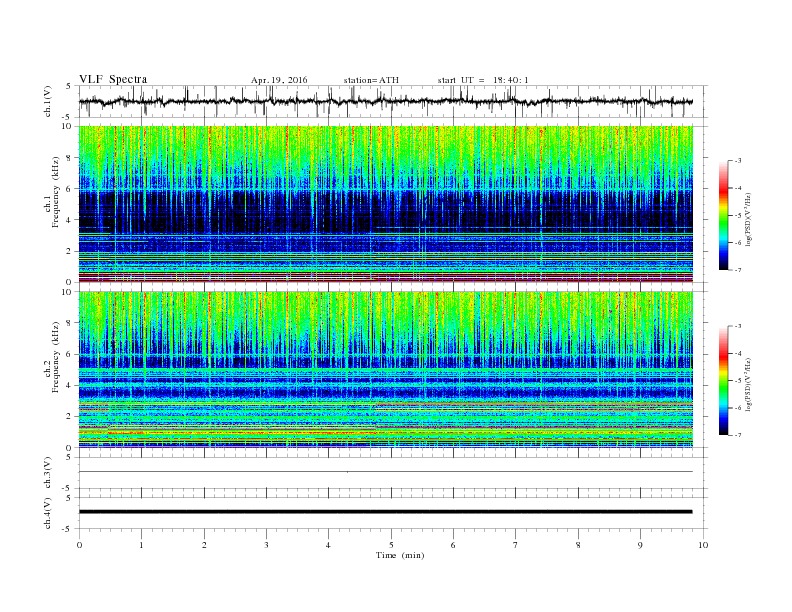Click the ch.2 log(PSD) color bar

724,380
